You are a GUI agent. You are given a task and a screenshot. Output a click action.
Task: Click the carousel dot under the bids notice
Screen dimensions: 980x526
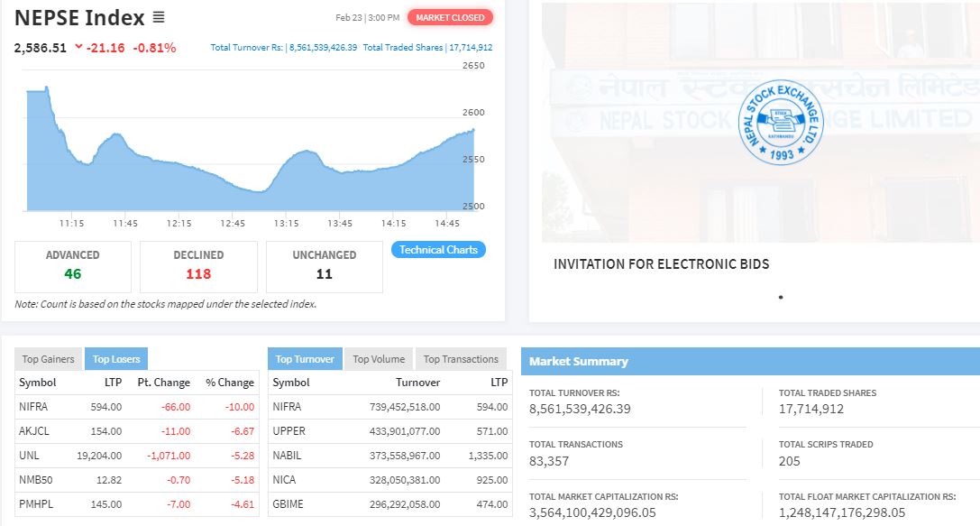point(781,297)
